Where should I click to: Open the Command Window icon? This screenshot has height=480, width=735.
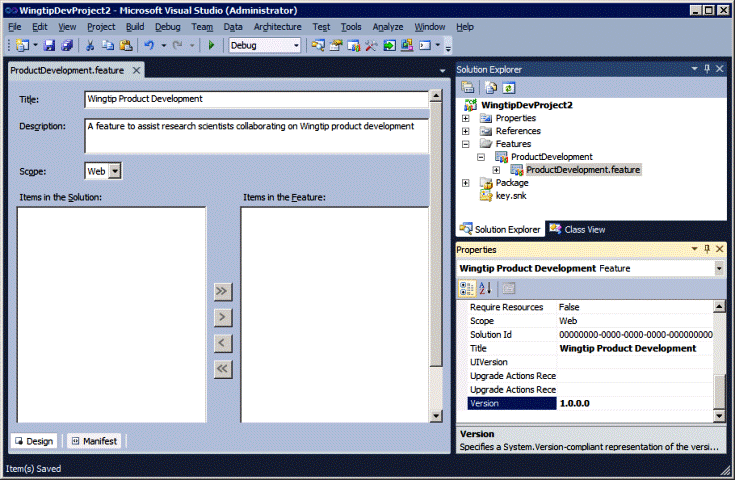(425, 45)
